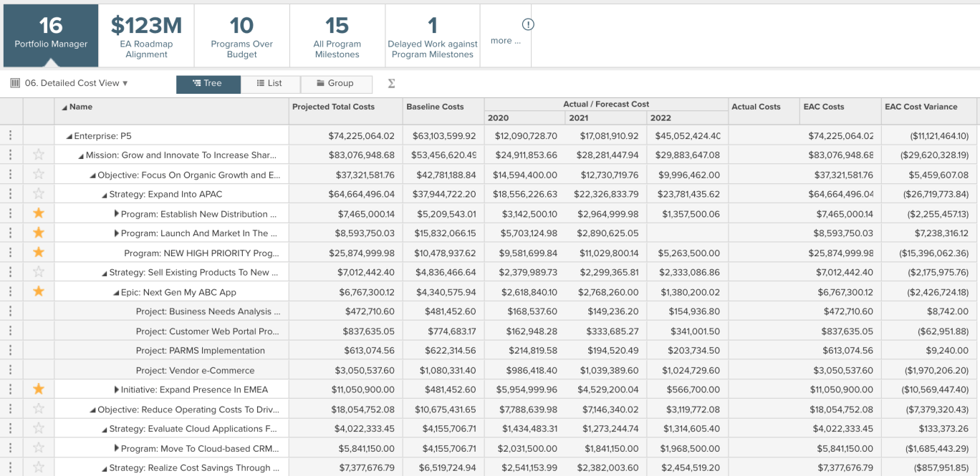Open the info alert icon above more

pyautogui.click(x=528, y=24)
